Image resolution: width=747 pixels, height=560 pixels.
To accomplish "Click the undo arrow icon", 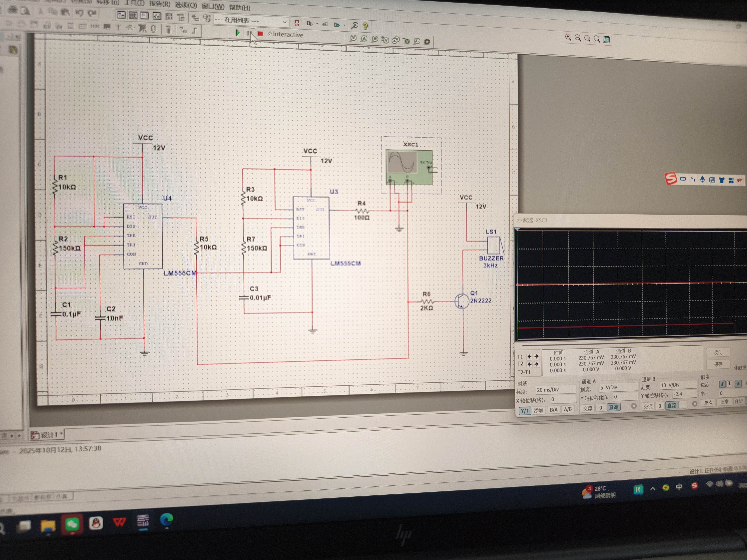I will (x=79, y=13).
